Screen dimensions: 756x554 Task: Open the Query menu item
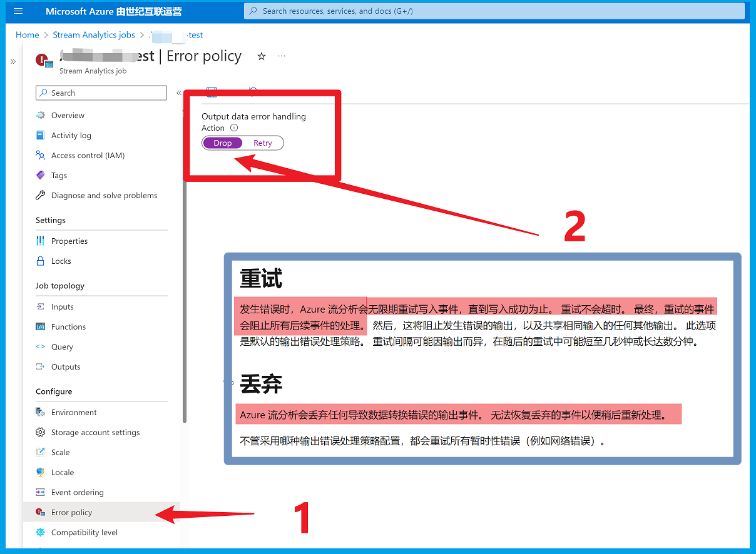pos(62,347)
